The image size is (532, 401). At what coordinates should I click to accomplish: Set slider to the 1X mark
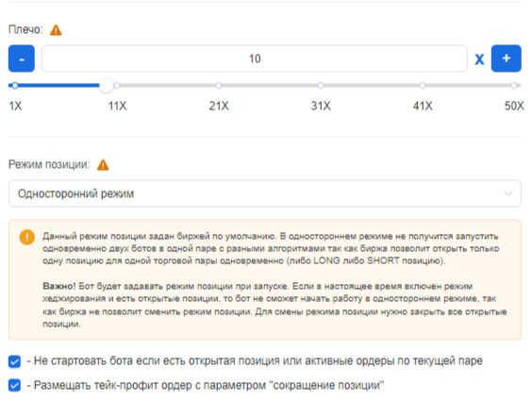(15, 86)
